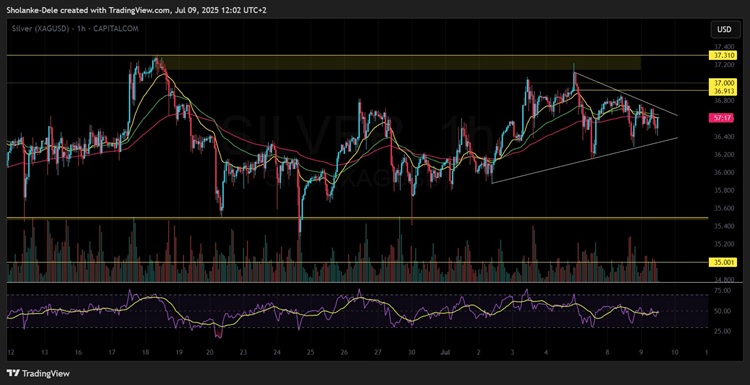Screen dimensions: 750x385
Task: Click the RSI 50.00 scale label
Action: (x=723, y=311)
